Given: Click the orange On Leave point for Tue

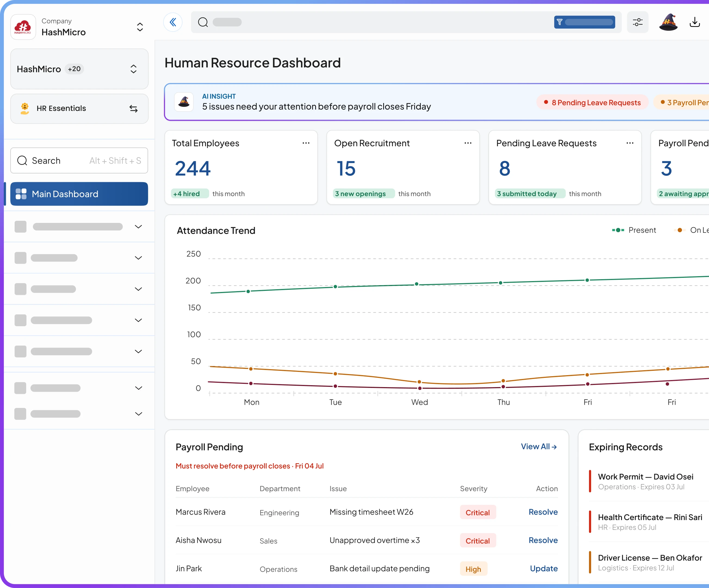Looking at the screenshot, I should tap(335, 374).
